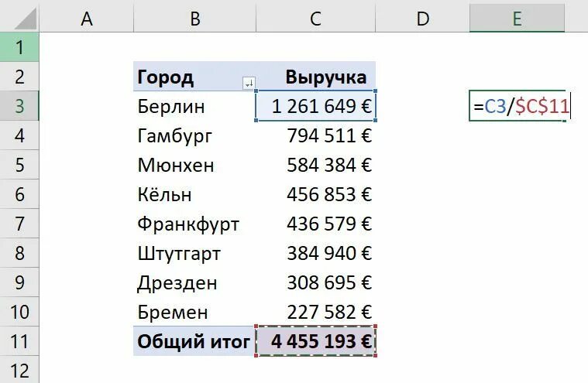Select column E header
Image resolution: width=588 pixels, height=383 pixels.
(517, 18)
